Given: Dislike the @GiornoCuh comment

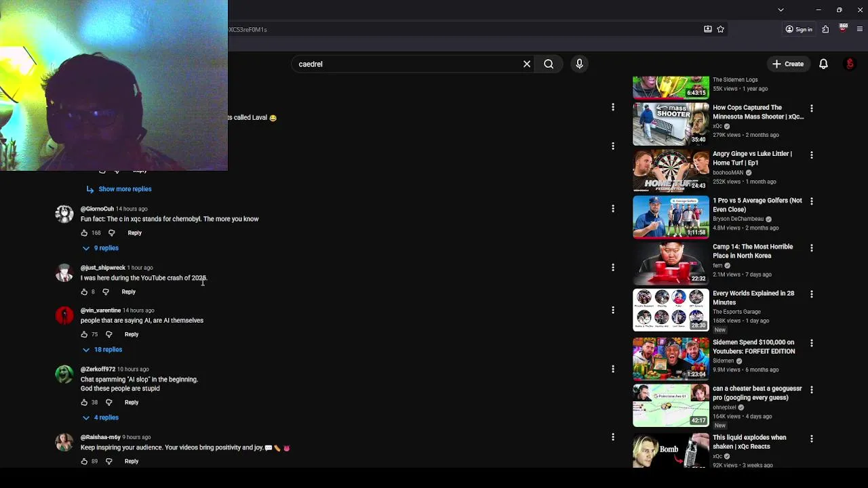Looking at the screenshot, I should (111, 233).
